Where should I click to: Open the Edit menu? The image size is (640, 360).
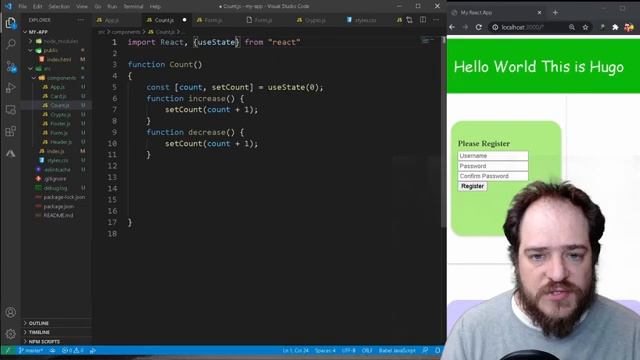(x=38, y=7)
